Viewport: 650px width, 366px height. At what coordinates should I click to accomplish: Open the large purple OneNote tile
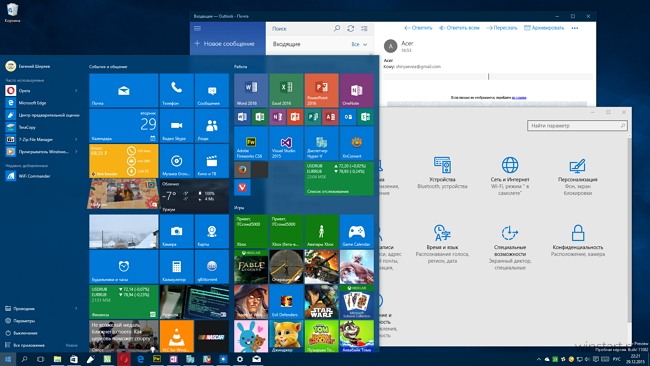[357, 90]
